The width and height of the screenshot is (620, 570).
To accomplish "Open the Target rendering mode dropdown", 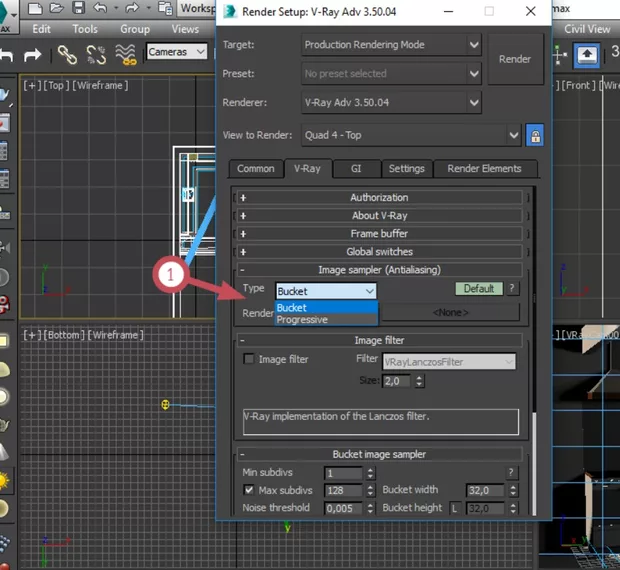I will (392, 45).
